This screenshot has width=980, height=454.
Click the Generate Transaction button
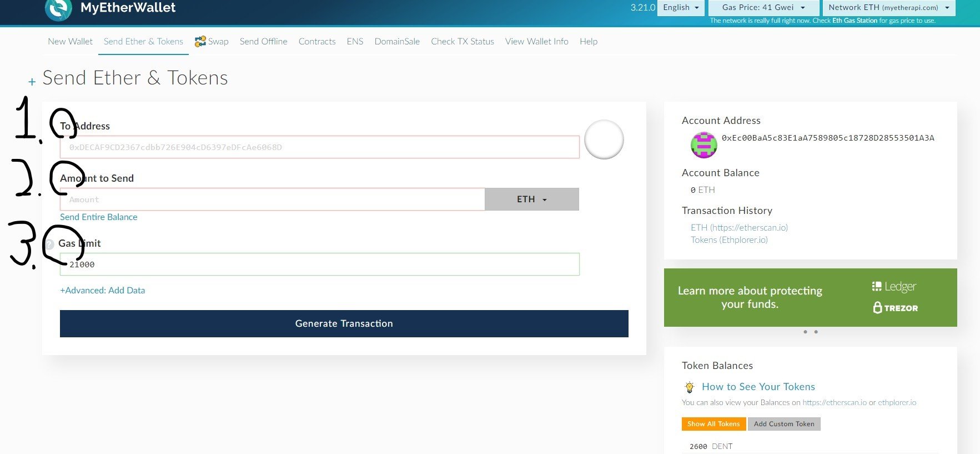point(344,324)
